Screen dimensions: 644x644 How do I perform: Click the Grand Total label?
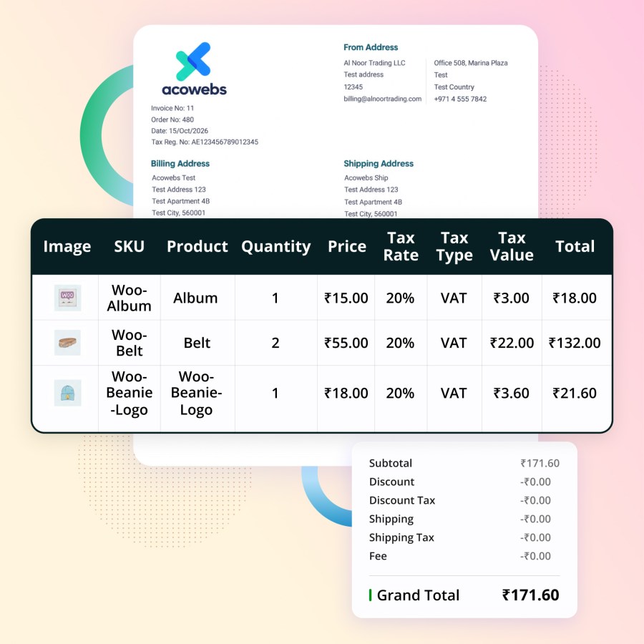[418, 595]
